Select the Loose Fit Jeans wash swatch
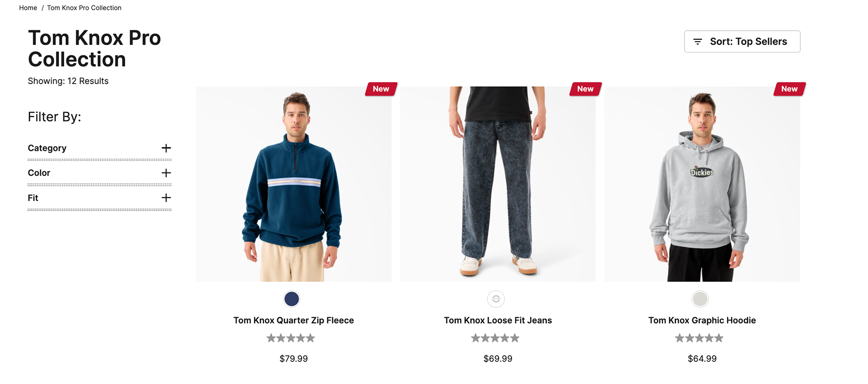The height and width of the screenshot is (384, 868). tap(496, 299)
